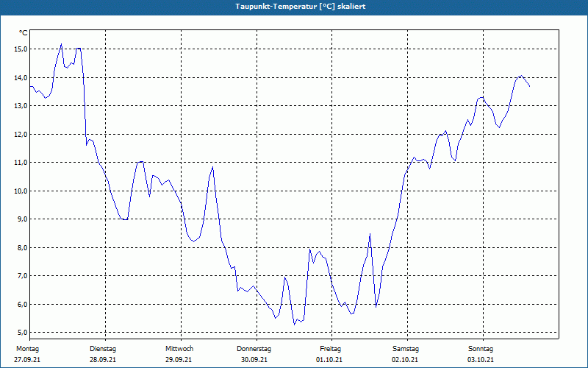Click the Dienstag day label
This screenshot has width=588, height=368.
103,349
